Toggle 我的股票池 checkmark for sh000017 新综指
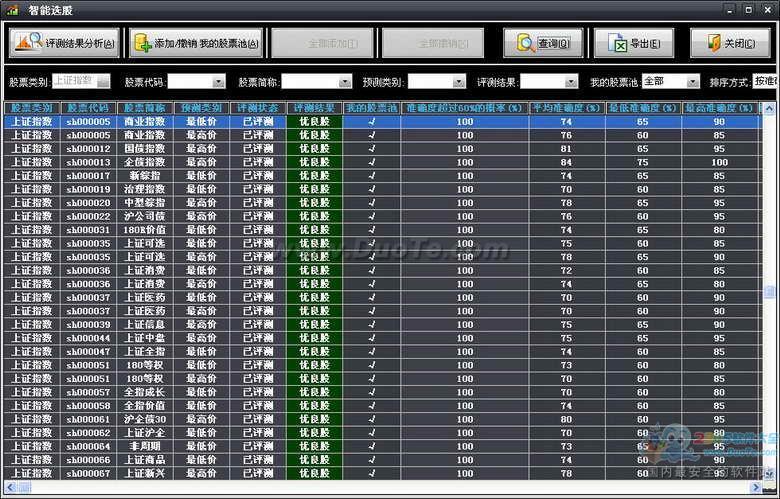This screenshot has height=499, width=780. [x=372, y=176]
